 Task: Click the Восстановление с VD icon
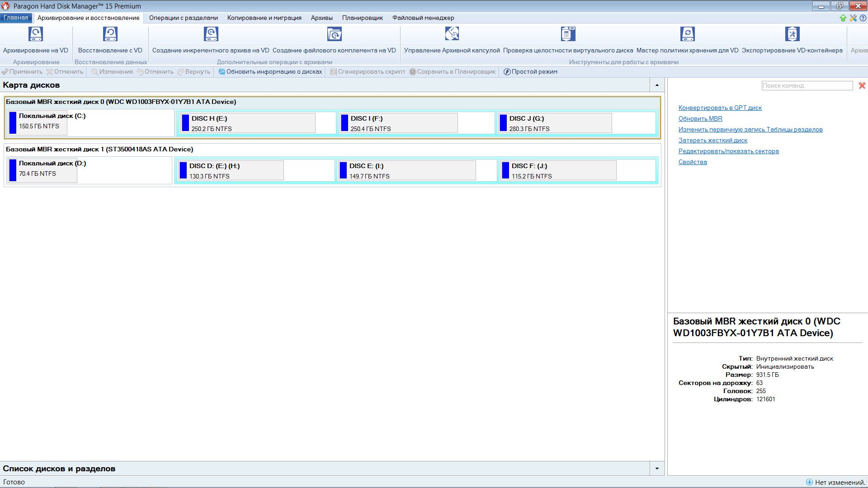click(110, 34)
